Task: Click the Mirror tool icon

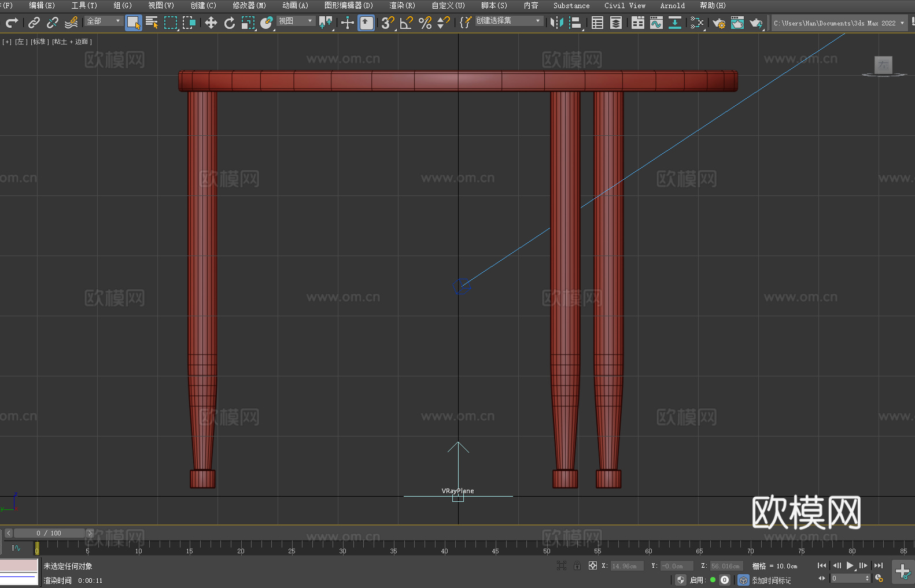Action: click(x=557, y=23)
